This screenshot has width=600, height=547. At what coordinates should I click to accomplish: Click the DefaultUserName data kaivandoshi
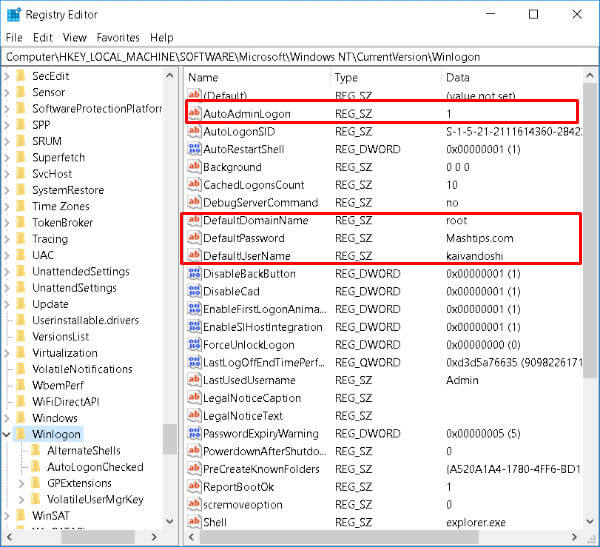click(474, 256)
